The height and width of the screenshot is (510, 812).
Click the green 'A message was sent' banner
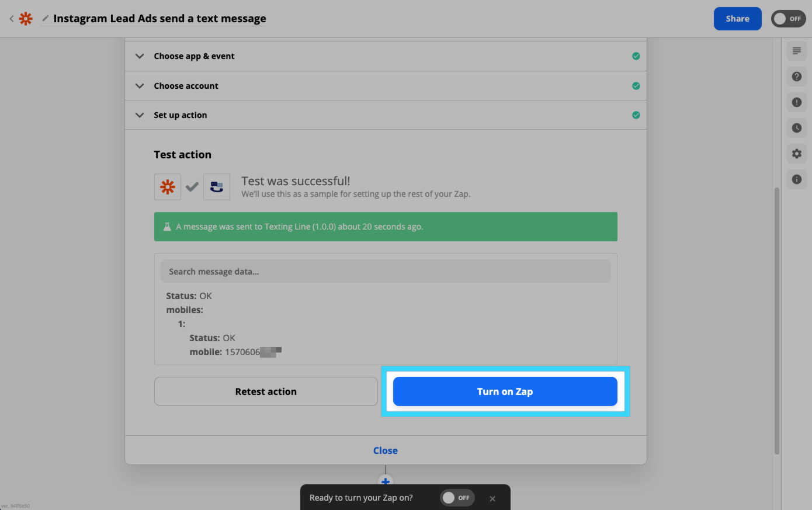pyautogui.click(x=386, y=227)
